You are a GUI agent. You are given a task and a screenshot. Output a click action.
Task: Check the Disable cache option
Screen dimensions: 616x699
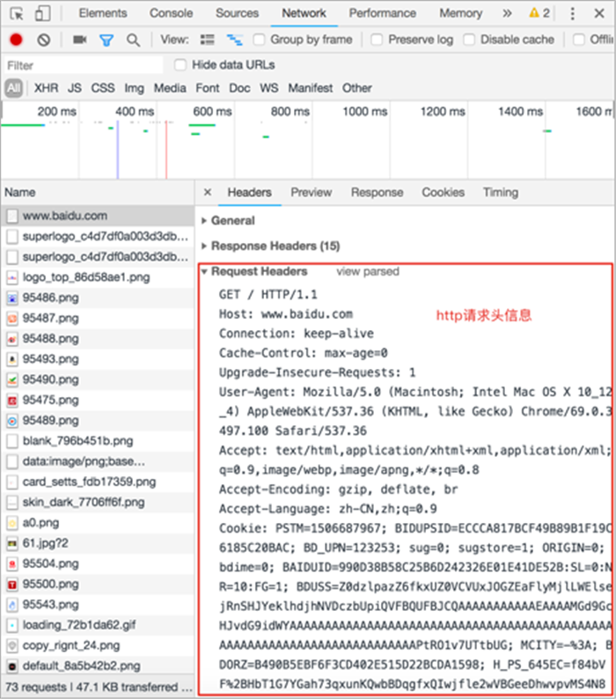(469, 40)
